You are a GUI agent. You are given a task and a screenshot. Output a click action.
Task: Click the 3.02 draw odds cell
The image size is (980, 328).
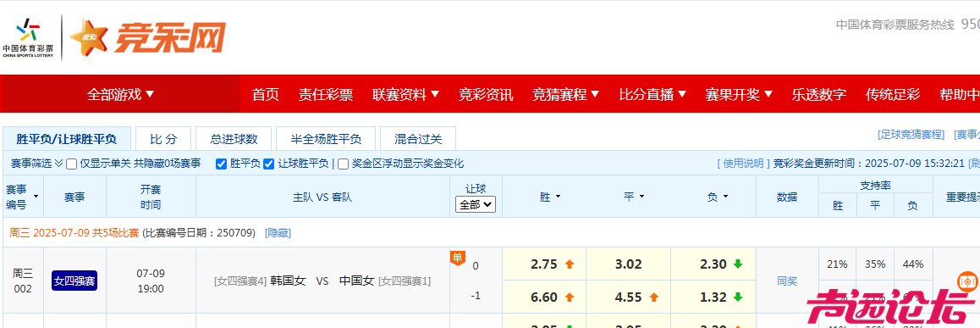coord(628,264)
